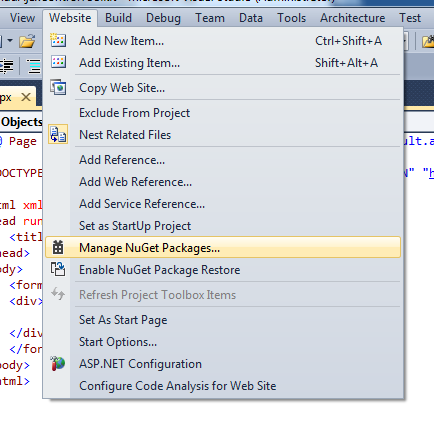This screenshot has width=434, height=425.
Task: Open the Architecture menu
Action: pyautogui.click(x=353, y=18)
